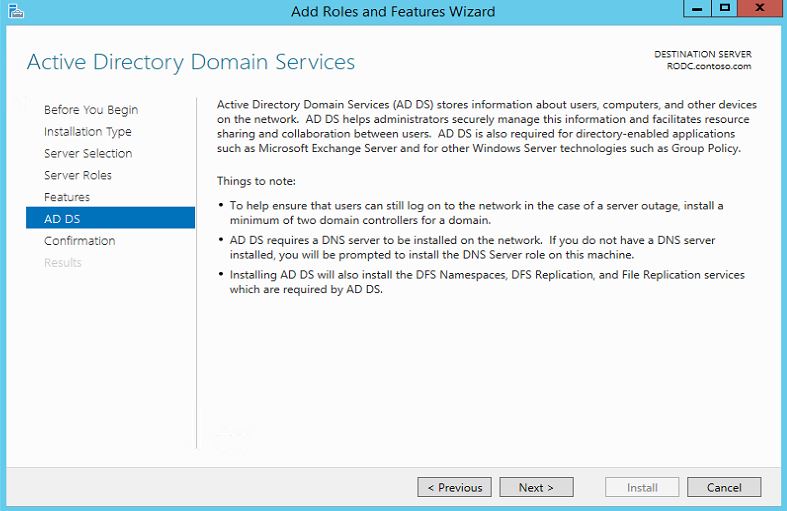Go back with the Previous button

[454, 487]
